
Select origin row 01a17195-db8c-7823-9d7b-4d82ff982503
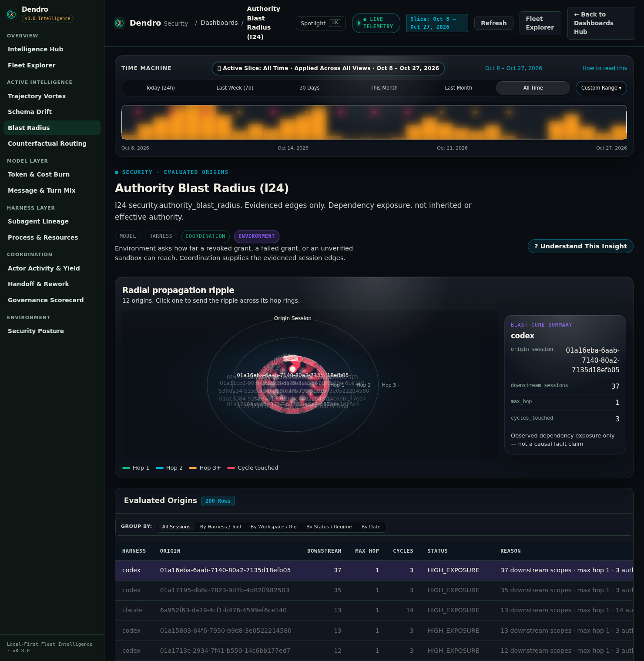click(374, 591)
